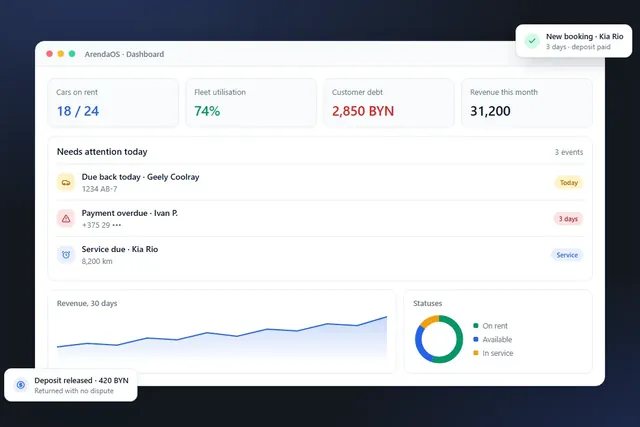640x427 pixels.
Task: Click the yellow minimize window dot
Action: coord(60,54)
